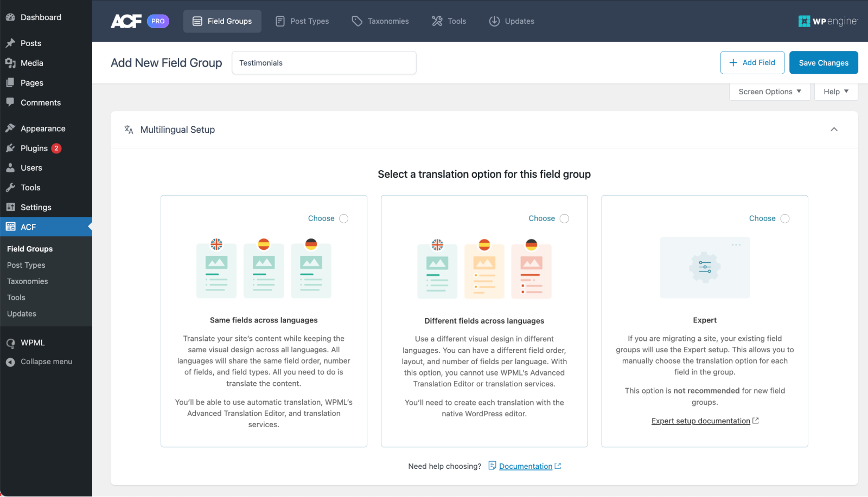
Task: Click the PRO badge next to ACF
Action: pyautogui.click(x=158, y=21)
